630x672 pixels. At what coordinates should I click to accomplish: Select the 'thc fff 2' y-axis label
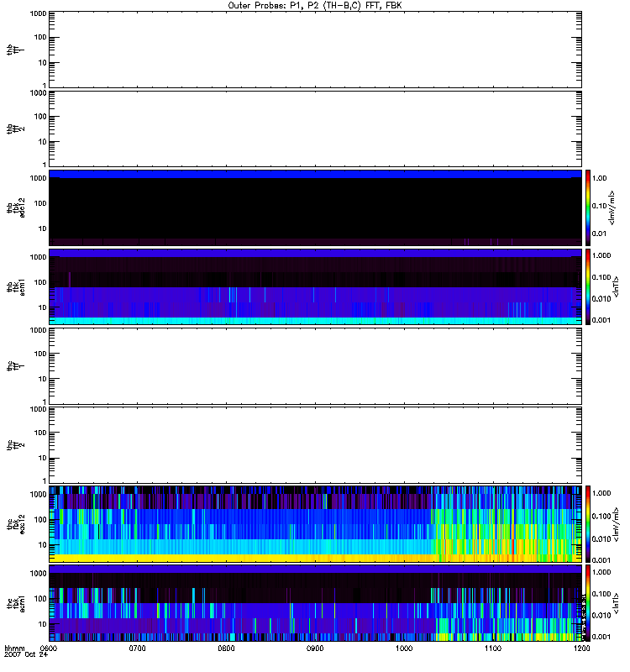pos(15,445)
